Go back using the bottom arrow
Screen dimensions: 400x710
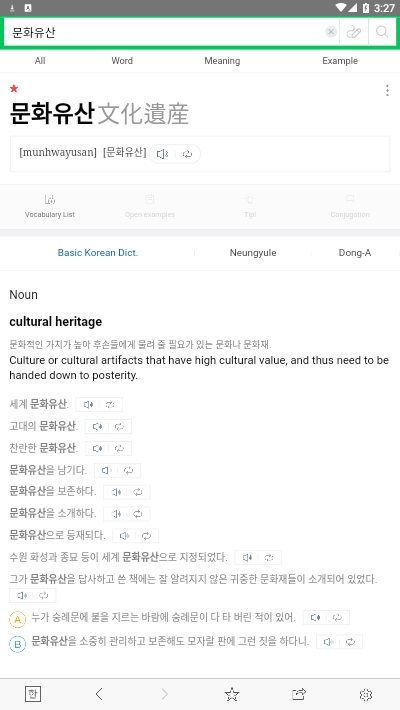99,694
